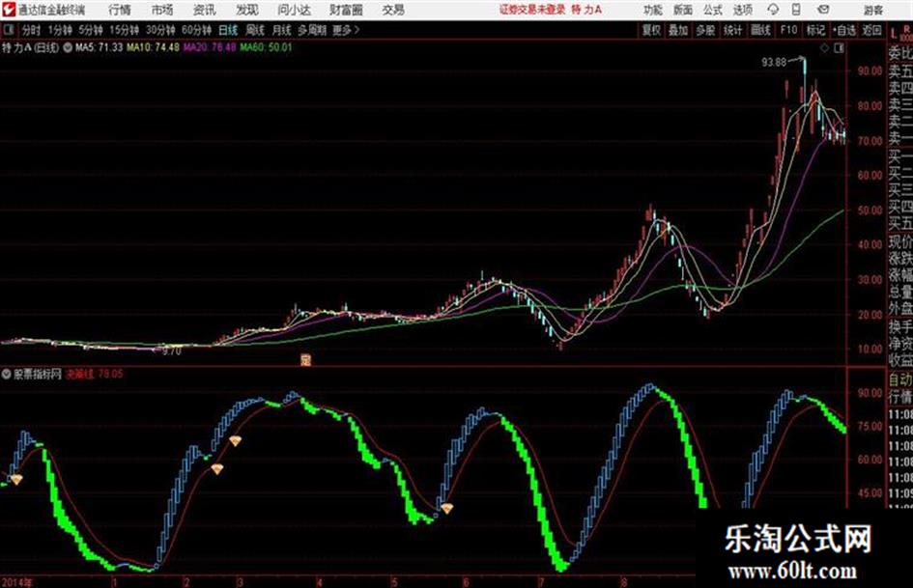This screenshot has width=913, height=588.
Task: Open the 选项 menu
Action: (742, 10)
